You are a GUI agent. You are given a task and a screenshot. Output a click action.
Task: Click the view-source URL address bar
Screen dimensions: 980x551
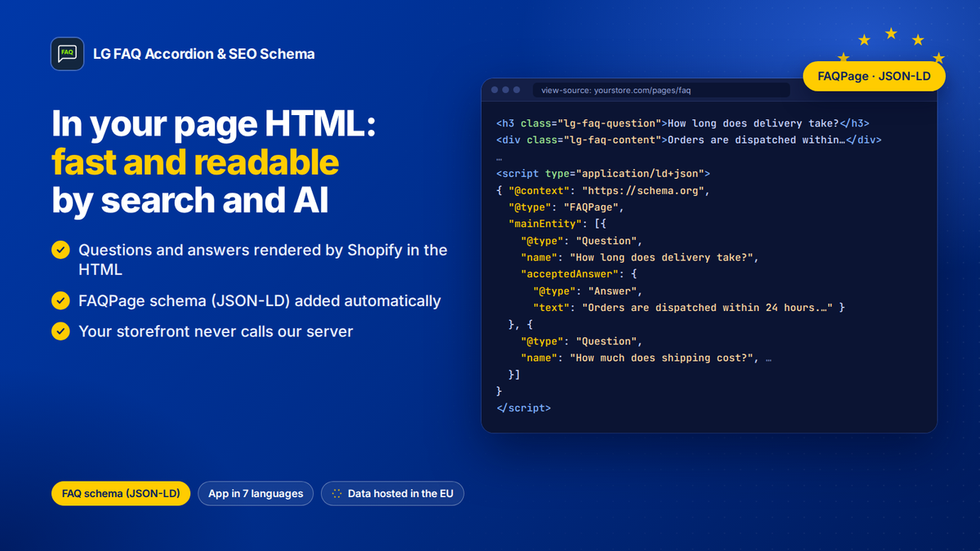coord(661,91)
